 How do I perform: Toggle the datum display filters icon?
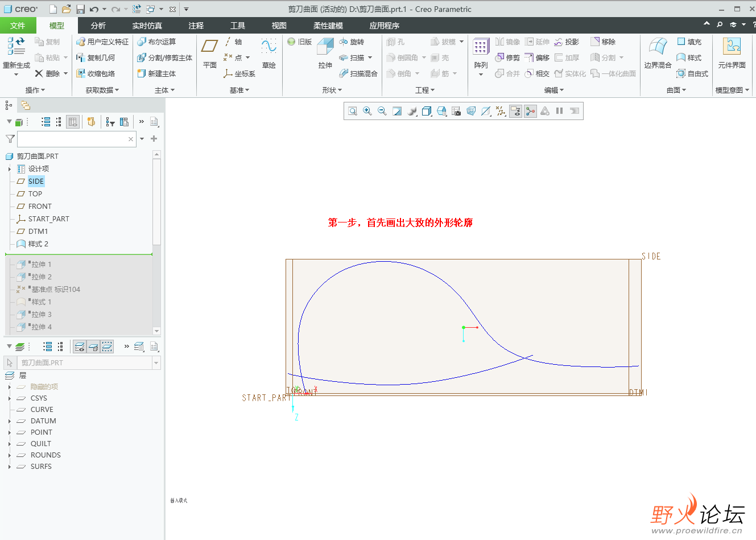click(x=501, y=111)
